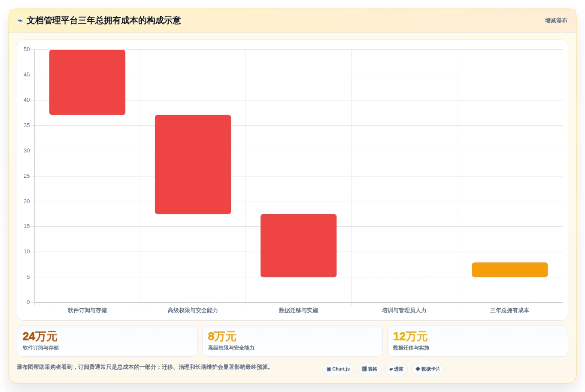The image size is (585, 392).
Task: Select the 数据卡片 chip
Action: (x=427, y=369)
